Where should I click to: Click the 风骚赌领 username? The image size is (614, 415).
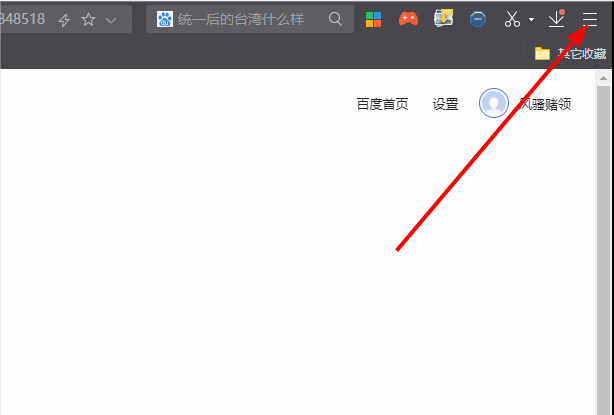(545, 104)
